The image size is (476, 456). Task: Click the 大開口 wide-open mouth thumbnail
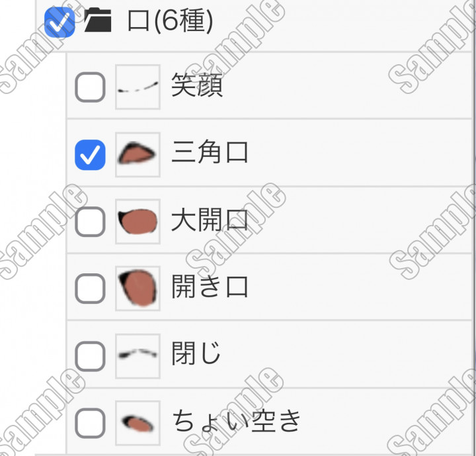click(x=138, y=222)
